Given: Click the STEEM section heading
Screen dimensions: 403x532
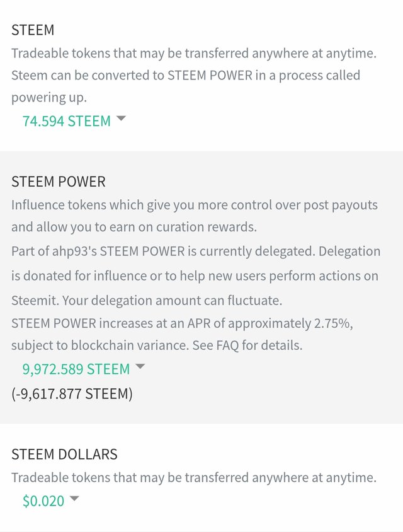Looking at the screenshot, I should tap(33, 30).
